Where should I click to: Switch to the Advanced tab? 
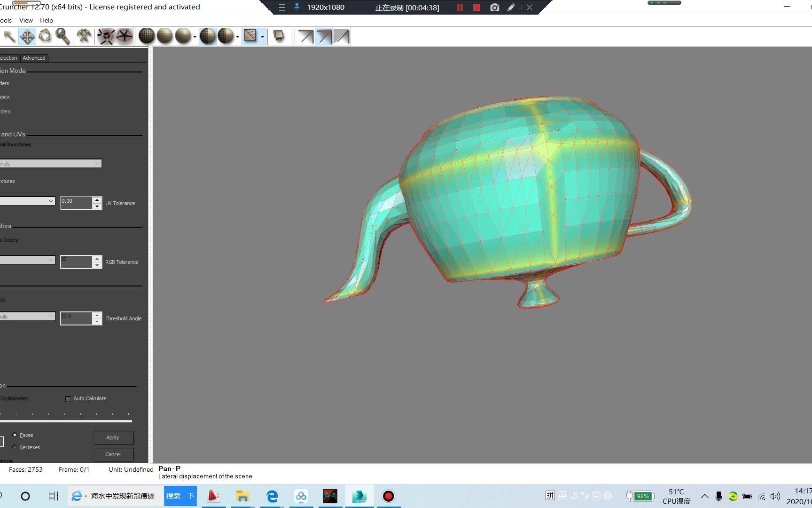(33, 57)
